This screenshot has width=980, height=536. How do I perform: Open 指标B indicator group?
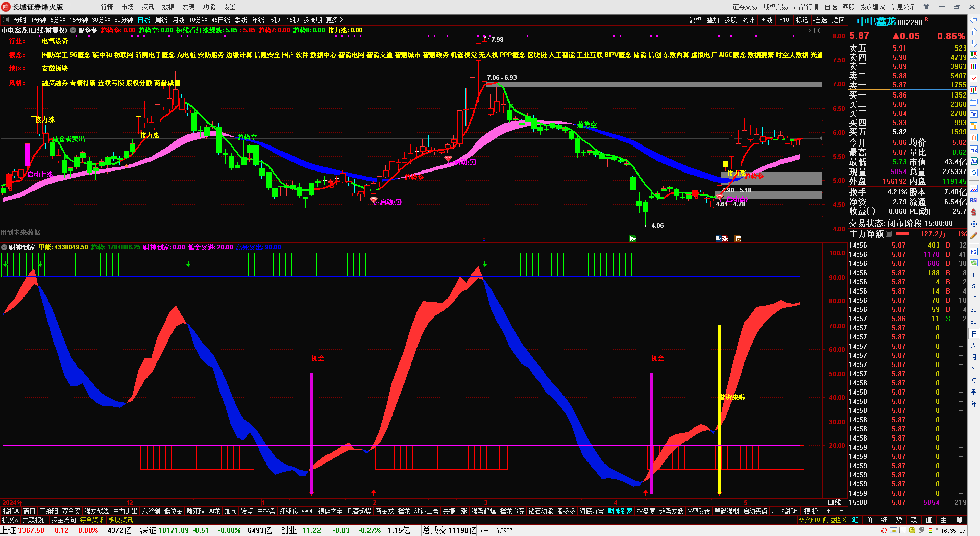[x=790, y=511]
